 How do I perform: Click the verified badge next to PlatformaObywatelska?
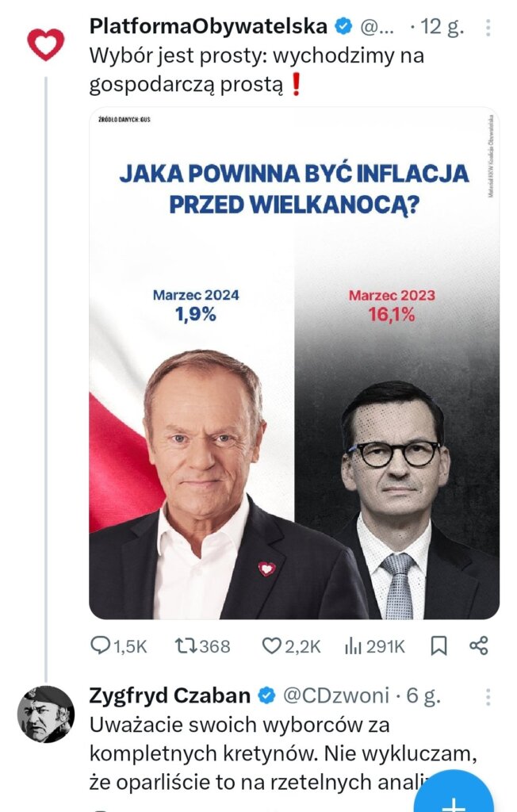343,26
